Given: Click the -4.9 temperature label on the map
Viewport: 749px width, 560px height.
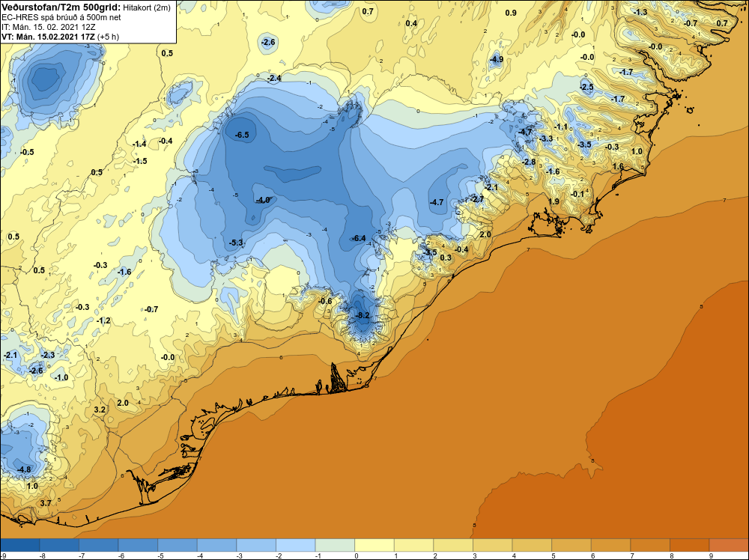Looking at the screenshot, I should point(497,60).
